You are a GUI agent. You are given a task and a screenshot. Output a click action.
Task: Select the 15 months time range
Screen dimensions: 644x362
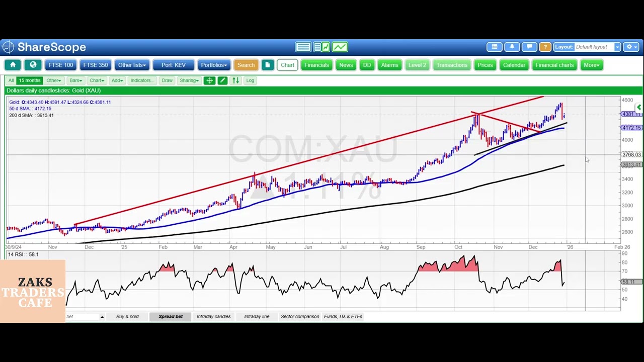(30, 80)
